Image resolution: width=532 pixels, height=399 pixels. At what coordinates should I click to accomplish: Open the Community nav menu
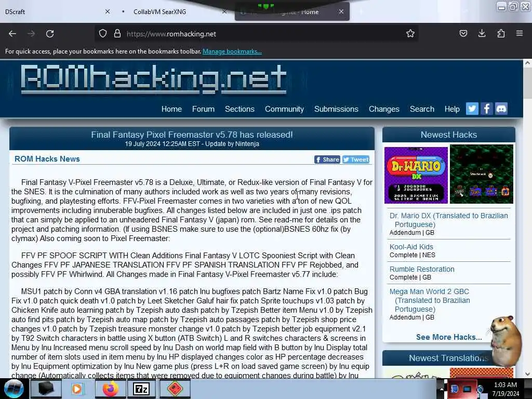pyautogui.click(x=284, y=109)
